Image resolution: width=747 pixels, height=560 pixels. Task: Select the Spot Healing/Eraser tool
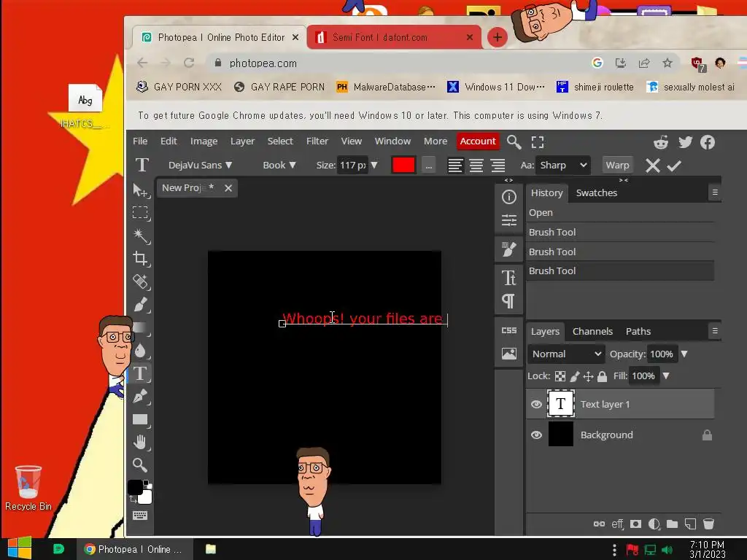pos(140,281)
